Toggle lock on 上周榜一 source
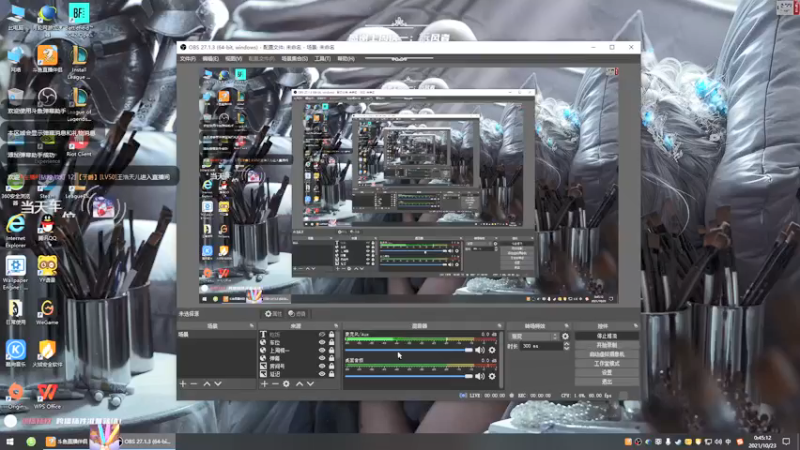The image size is (800, 450). [x=332, y=351]
